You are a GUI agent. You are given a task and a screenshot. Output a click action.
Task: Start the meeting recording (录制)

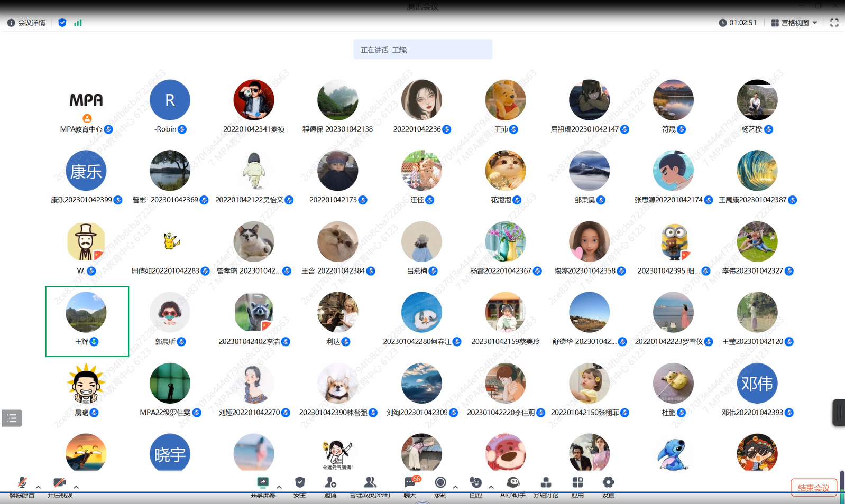pyautogui.click(x=440, y=483)
